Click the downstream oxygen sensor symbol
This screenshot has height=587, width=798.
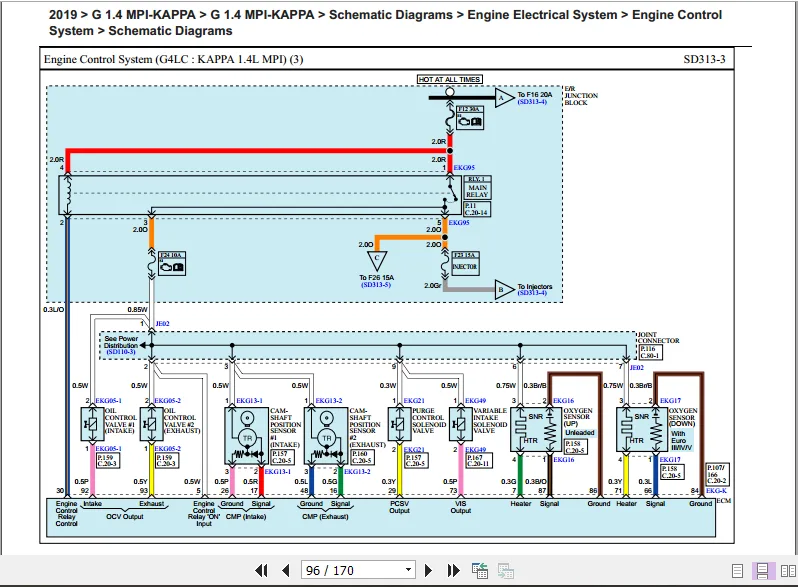(x=642, y=429)
